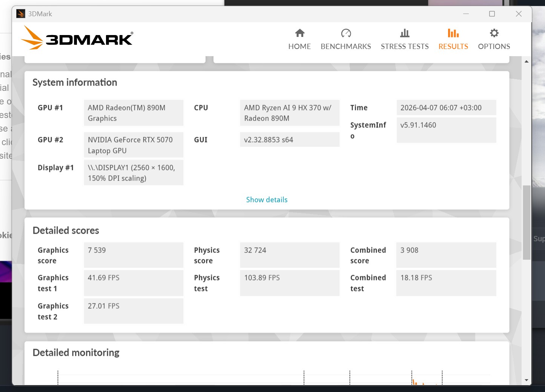
Task: Click the scrollbar down arrow
Action: pos(527,380)
